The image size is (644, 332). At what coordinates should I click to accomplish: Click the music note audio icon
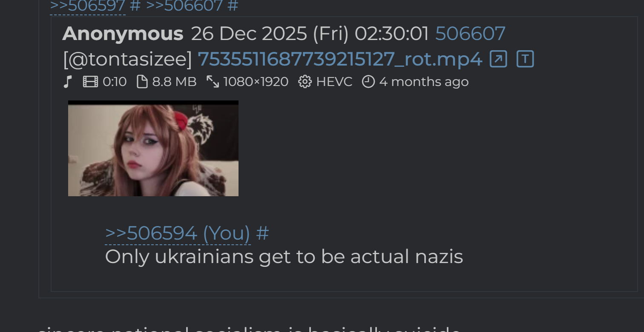pyautogui.click(x=67, y=82)
